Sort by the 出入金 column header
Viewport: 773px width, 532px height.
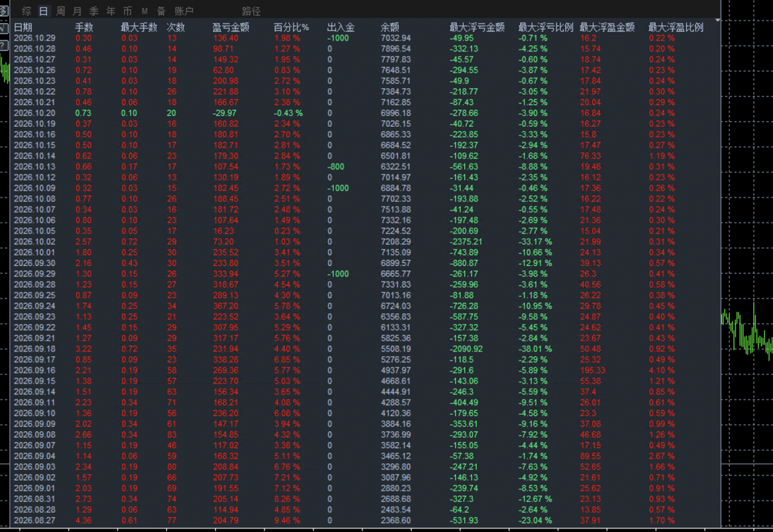point(341,27)
